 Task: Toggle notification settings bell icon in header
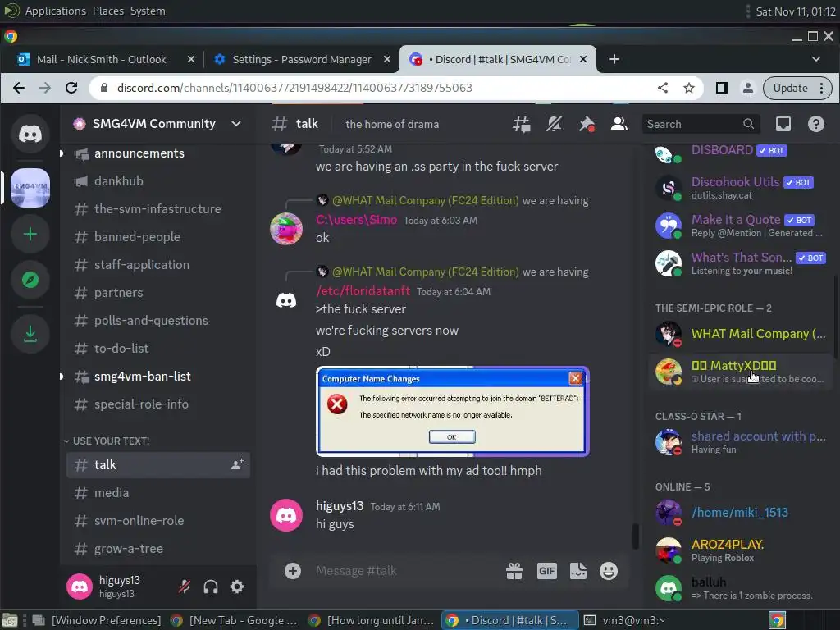click(x=554, y=125)
